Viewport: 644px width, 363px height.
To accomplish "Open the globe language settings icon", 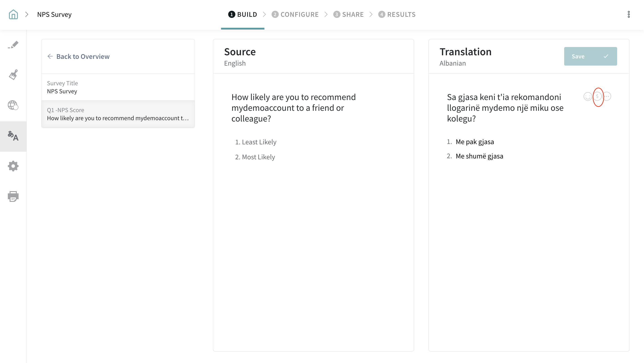I will (13, 105).
